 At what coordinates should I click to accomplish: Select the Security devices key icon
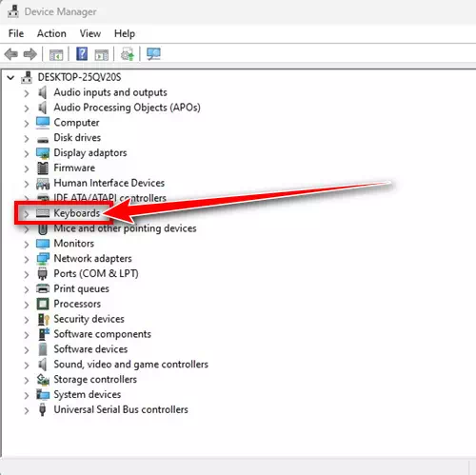pos(43,319)
